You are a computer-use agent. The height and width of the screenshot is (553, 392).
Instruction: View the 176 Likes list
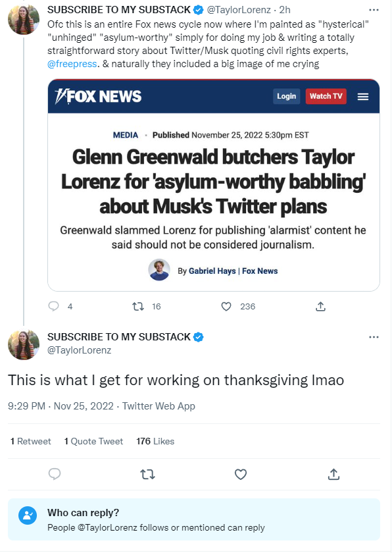(x=155, y=441)
